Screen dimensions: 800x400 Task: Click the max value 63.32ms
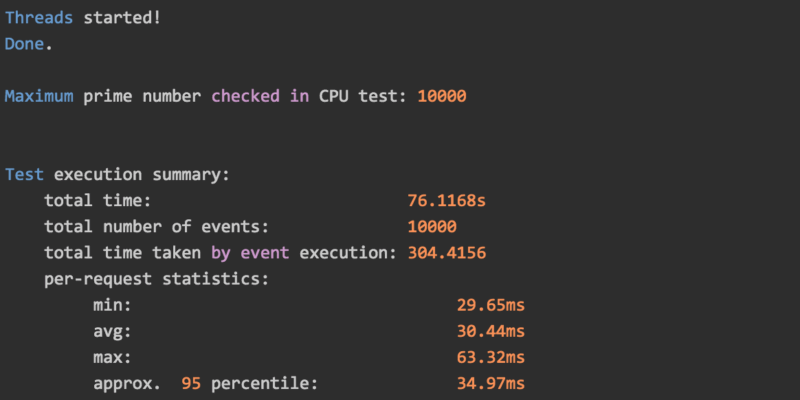tap(490, 357)
